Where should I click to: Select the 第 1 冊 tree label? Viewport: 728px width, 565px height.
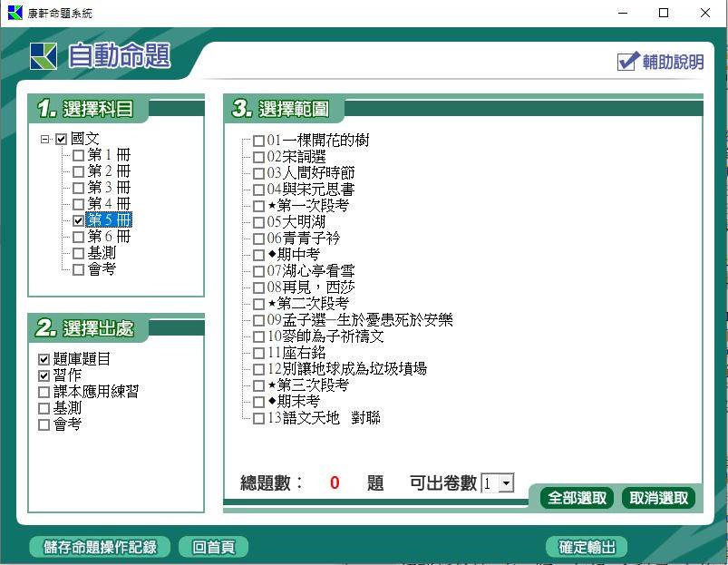[109, 154]
